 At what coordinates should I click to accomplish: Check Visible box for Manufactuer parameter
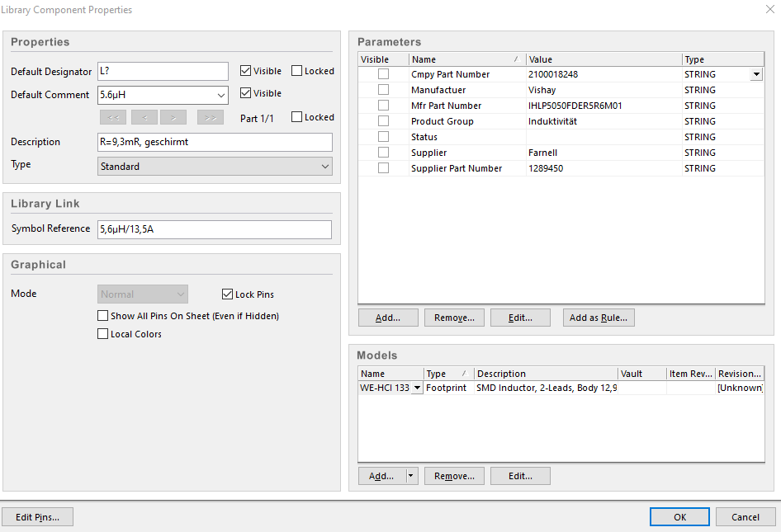(383, 90)
